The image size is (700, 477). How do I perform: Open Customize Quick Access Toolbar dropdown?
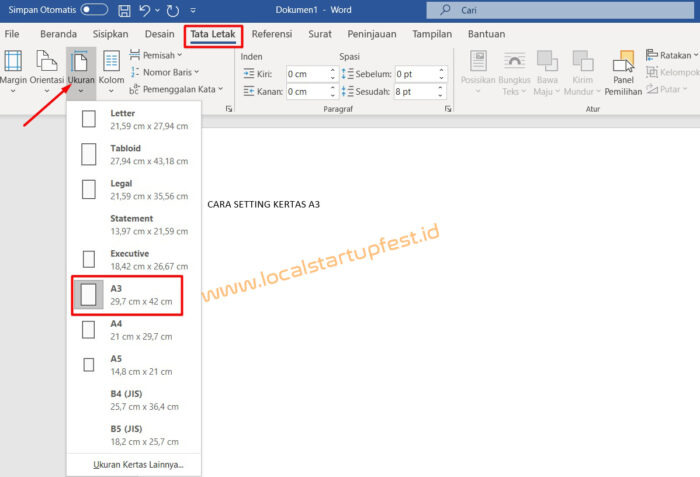[193, 10]
